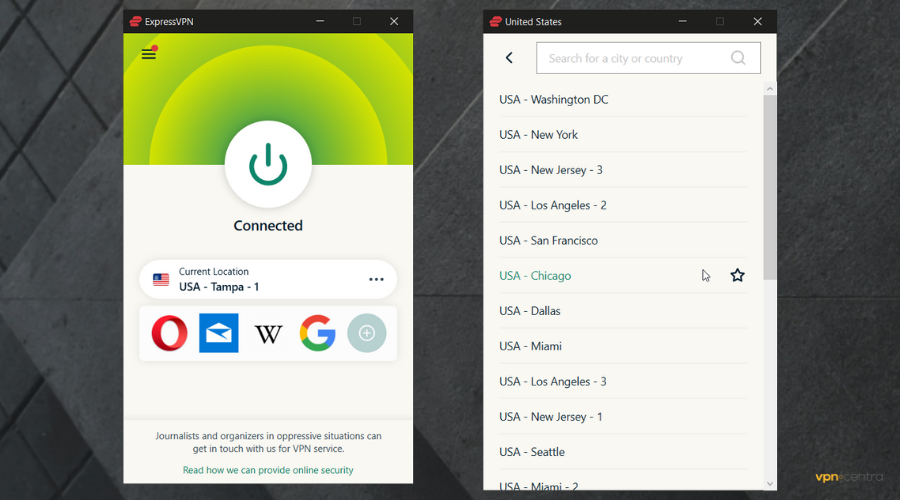Click the magnifier search icon
The image size is (900, 500).
pos(738,58)
